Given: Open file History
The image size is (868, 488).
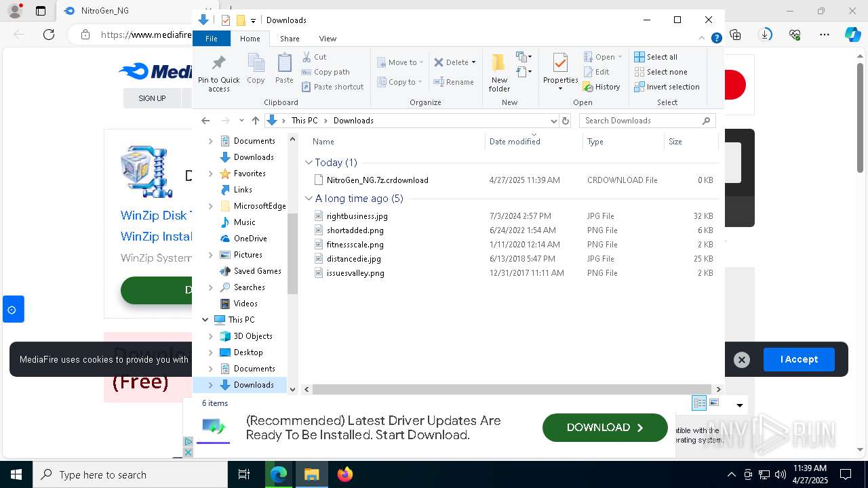Looking at the screenshot, I should pyautogui.click(x=601, y=87).
